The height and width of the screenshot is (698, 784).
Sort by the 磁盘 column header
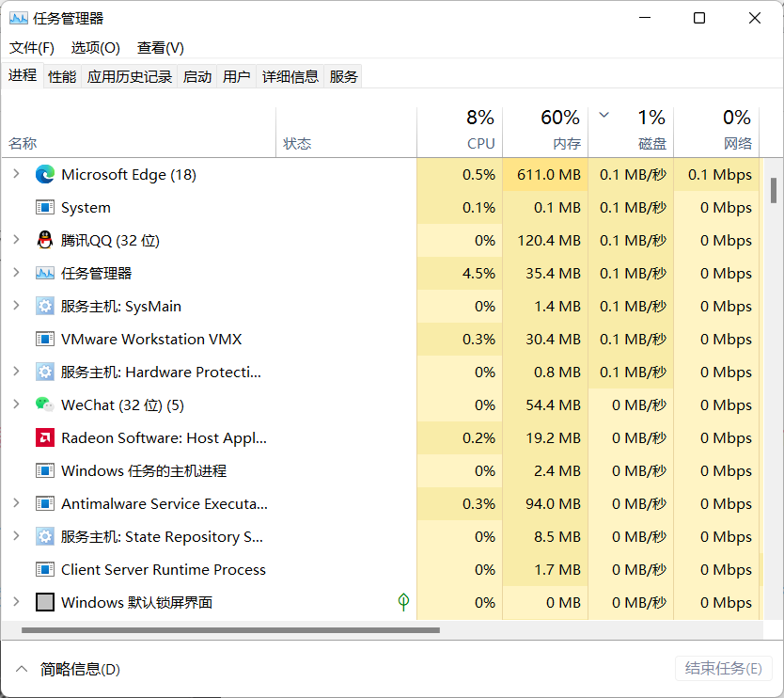click(631, 132)
